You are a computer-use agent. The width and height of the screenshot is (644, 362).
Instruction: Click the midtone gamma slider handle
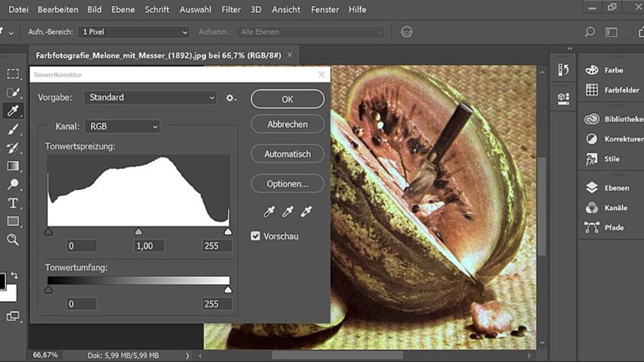138,232
